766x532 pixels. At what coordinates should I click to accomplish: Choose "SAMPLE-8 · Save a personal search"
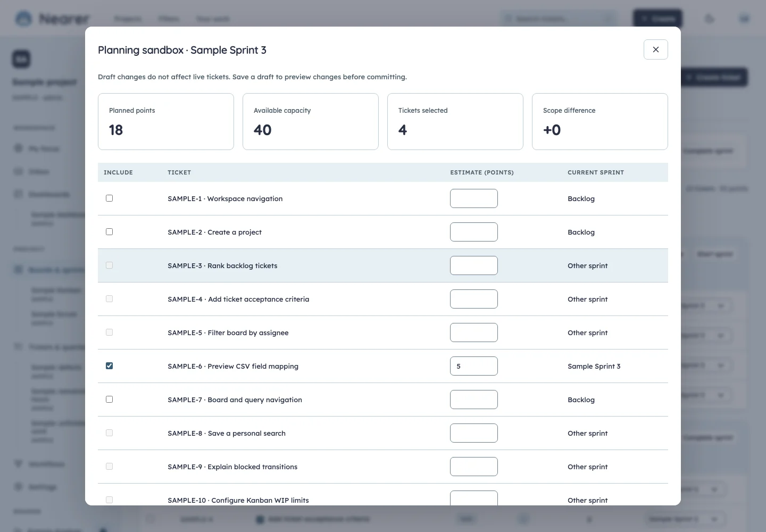pos(227,433)
